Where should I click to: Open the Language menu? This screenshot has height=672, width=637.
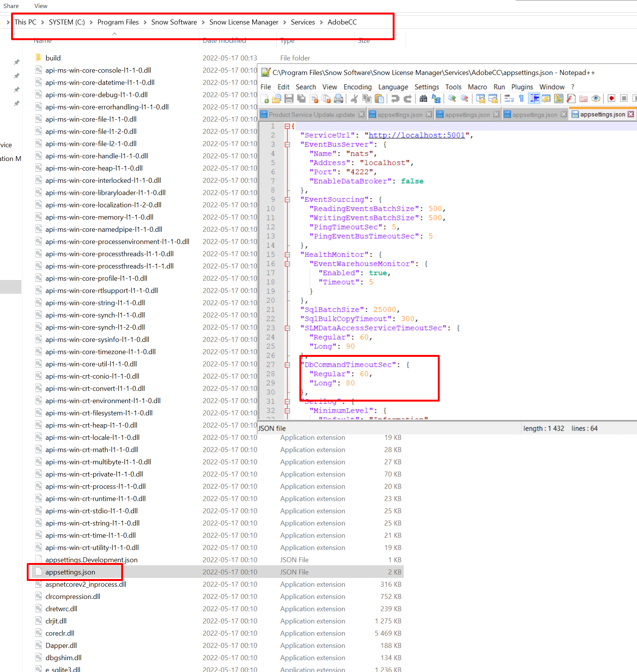(393, 87)
